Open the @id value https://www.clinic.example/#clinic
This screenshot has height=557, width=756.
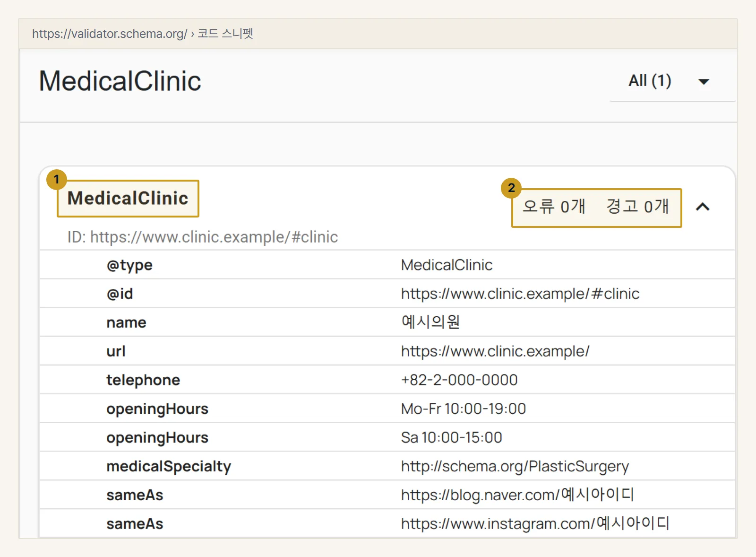tap(520, 294)
